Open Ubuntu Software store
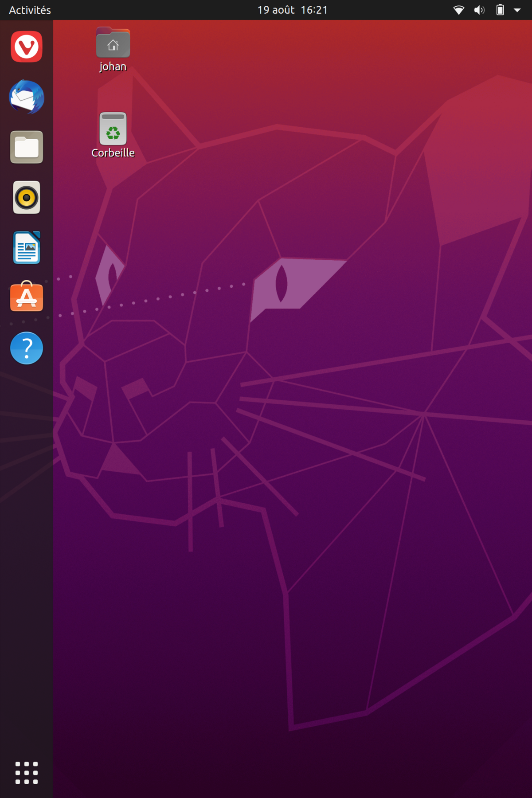 [x=27, y=296]
